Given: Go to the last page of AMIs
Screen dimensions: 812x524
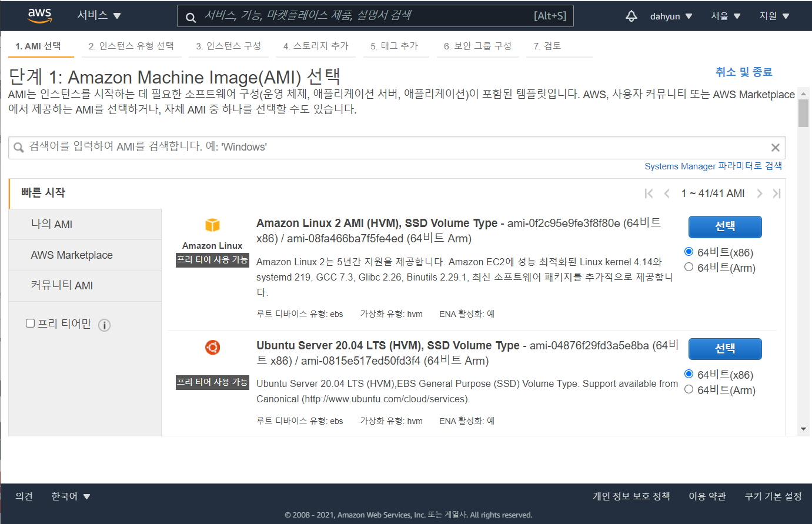Looking at the screenshot, I should coord(777,193).
